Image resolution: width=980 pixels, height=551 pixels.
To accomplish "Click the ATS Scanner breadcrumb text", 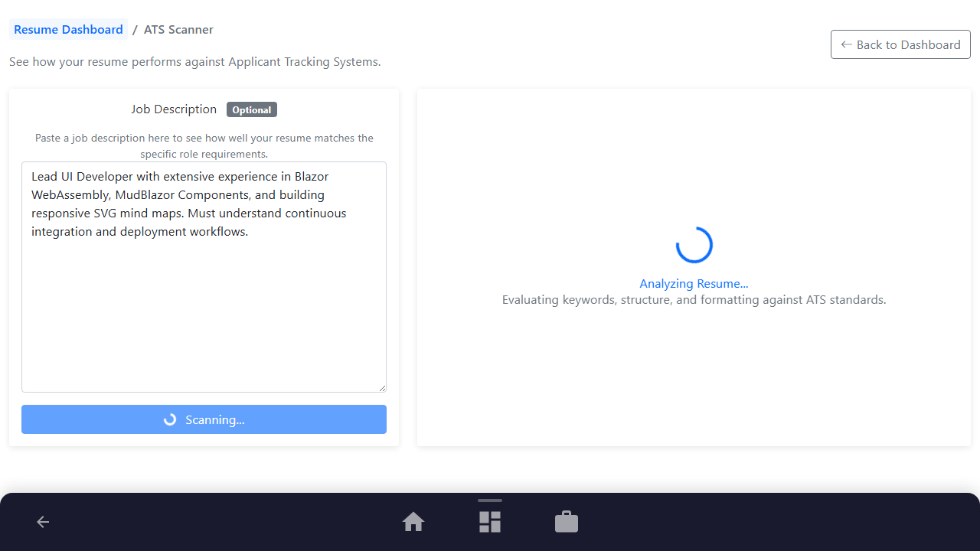I will coord(178,29).
